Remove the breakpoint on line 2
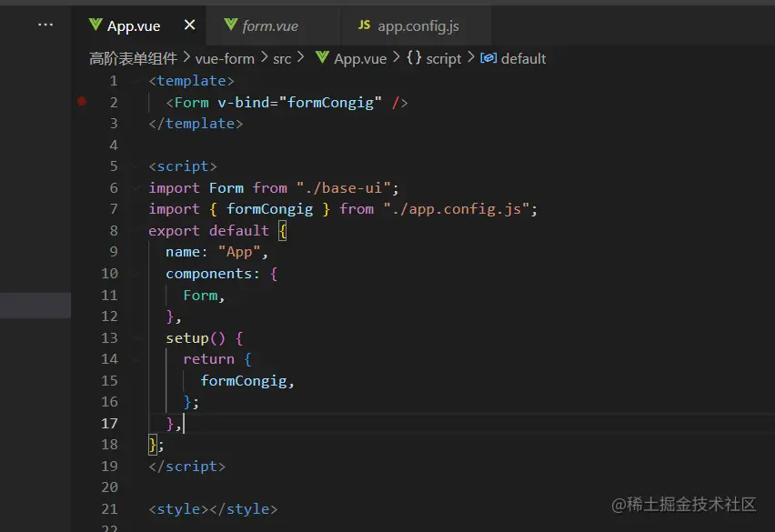 (82, 101)
